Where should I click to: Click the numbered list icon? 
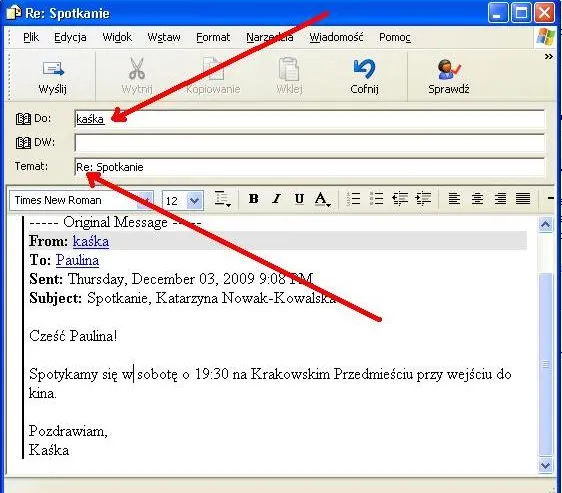(353, 199)
